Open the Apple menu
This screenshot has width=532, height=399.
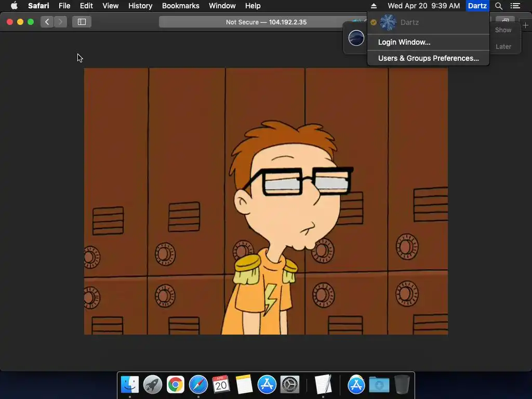(x=14, y=6)
